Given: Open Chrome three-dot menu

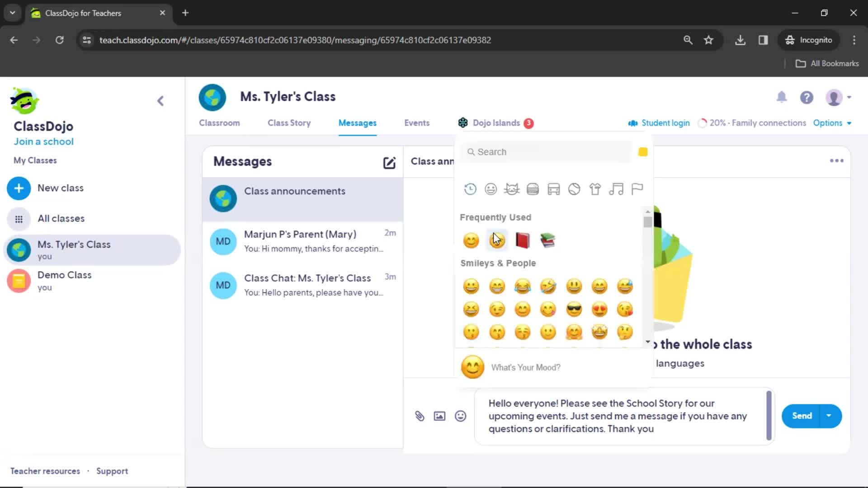Looking at the screenshot, I should (854, 40).
